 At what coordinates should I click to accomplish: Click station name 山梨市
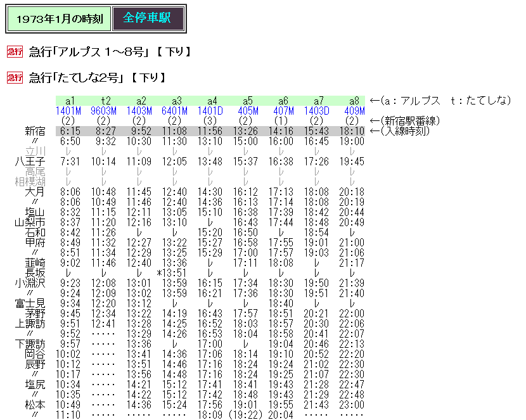pos(30,222)
